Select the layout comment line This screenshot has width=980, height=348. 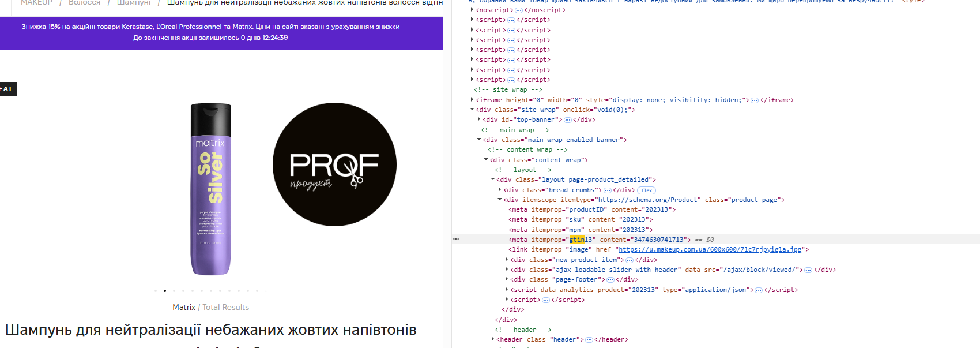(523, 170)
